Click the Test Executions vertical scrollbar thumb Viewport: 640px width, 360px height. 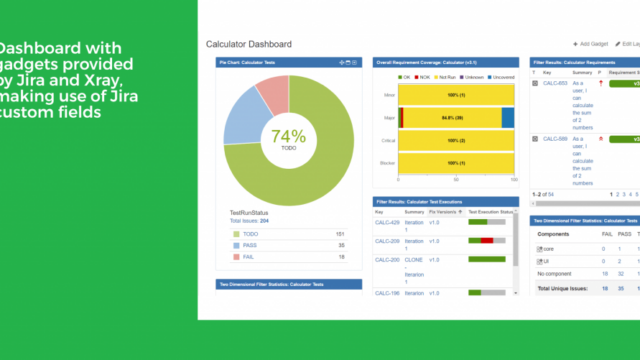point(516,240)
